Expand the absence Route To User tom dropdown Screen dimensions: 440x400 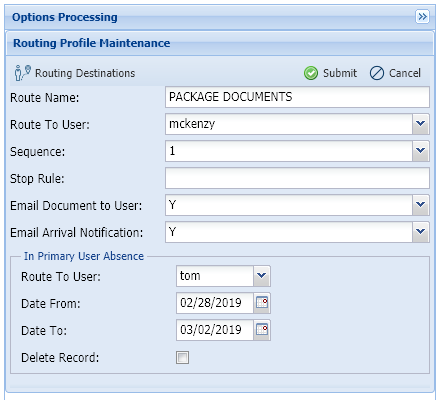pos(262,276)
